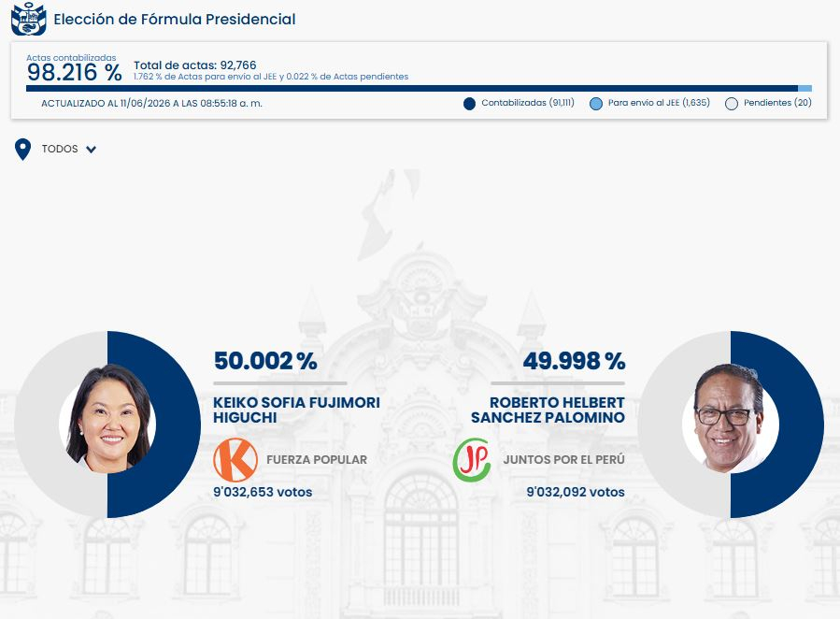Image resolution: width=840 pixels, height=619 pixels.
Task: Click the Peru coat of arms logo
Action: [x=28, y=19]
